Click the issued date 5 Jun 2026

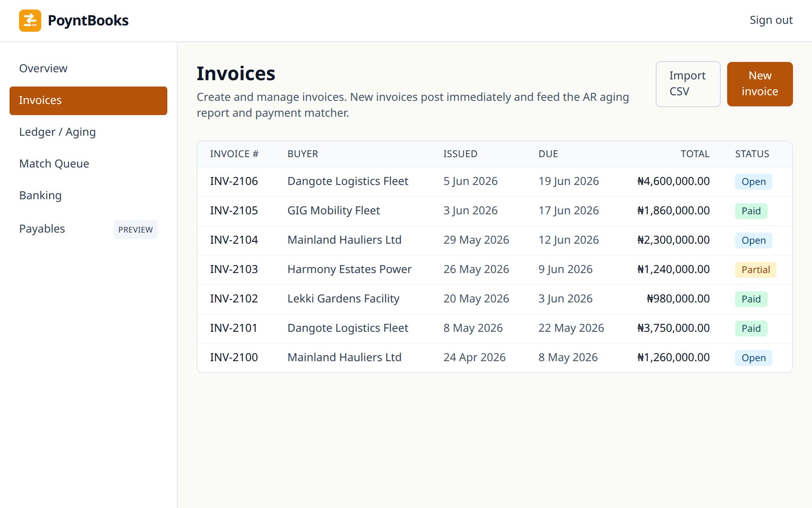[x=470, y=181]
